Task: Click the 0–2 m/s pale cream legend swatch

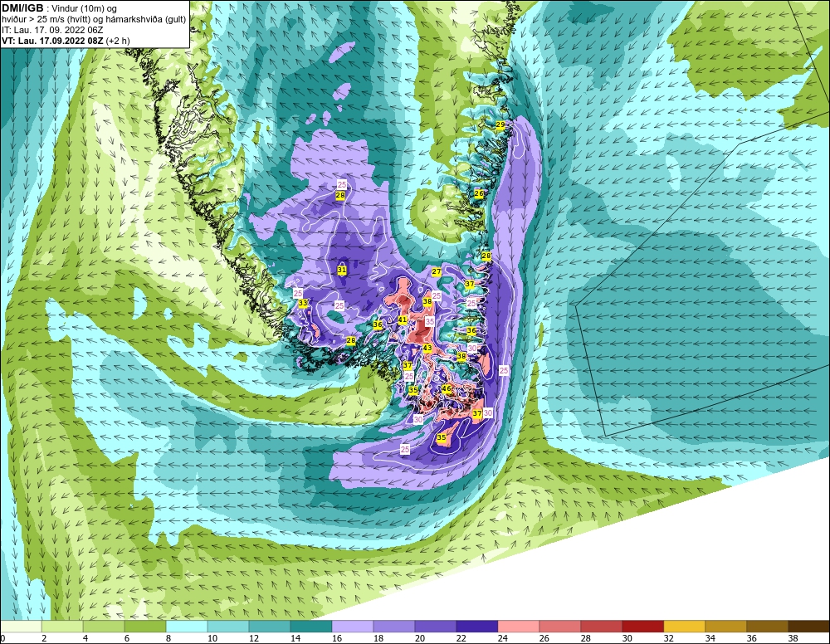Action: click(x=22, y=627)
